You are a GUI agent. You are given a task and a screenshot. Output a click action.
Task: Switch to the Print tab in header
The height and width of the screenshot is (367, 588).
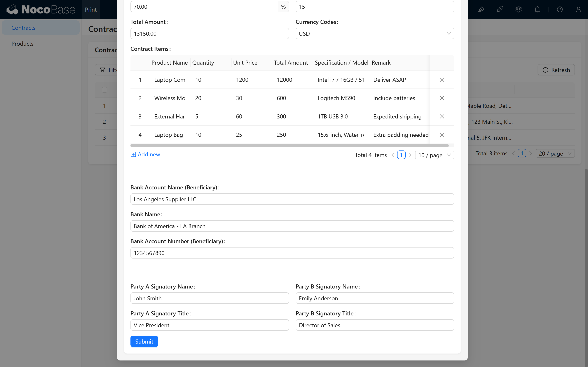tap(91, 9)
